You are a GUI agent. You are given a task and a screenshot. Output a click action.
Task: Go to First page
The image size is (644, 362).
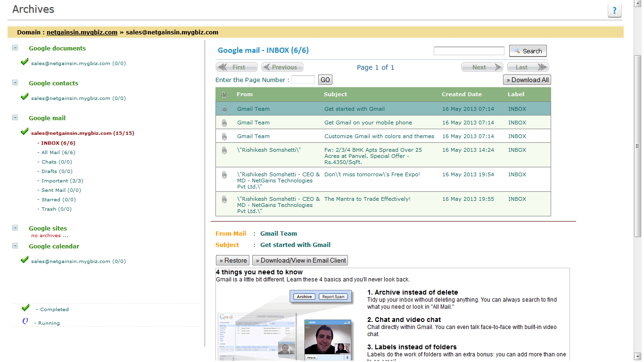[x=237, y=67]
